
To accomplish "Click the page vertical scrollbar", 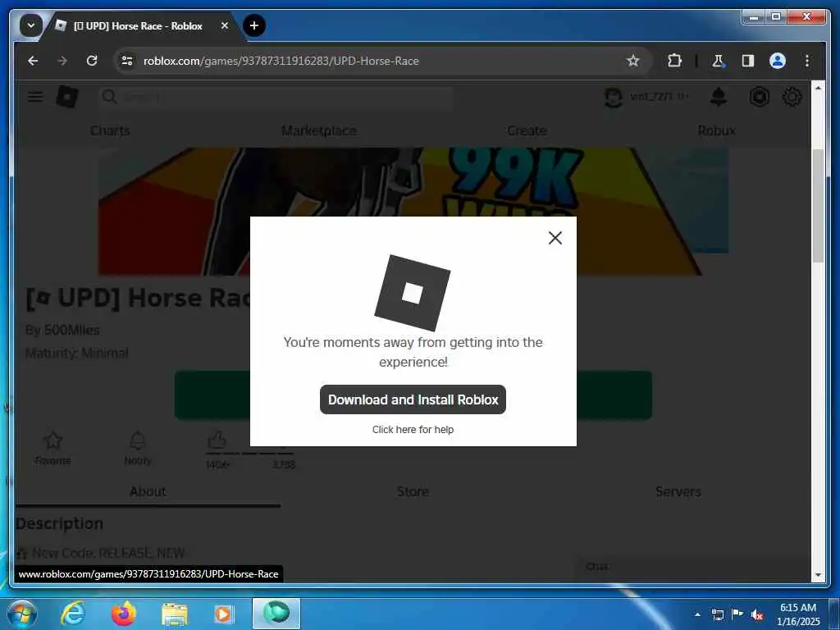I will [818, 206].
